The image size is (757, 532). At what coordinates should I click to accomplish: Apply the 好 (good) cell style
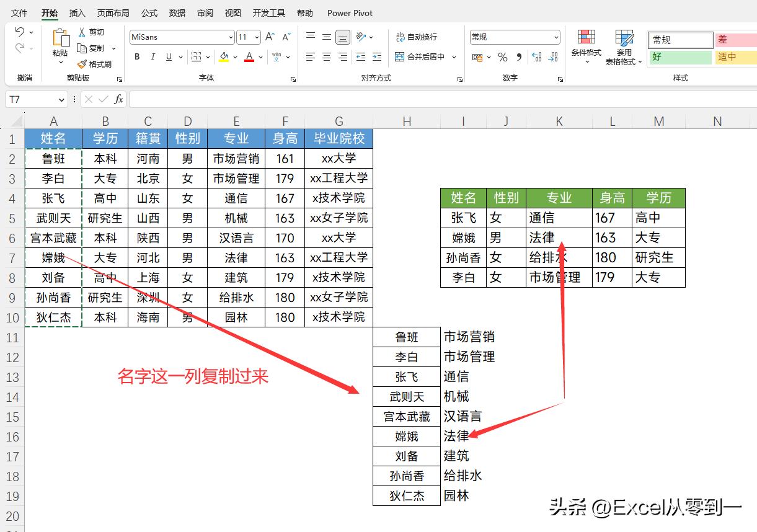click(681, 57)
